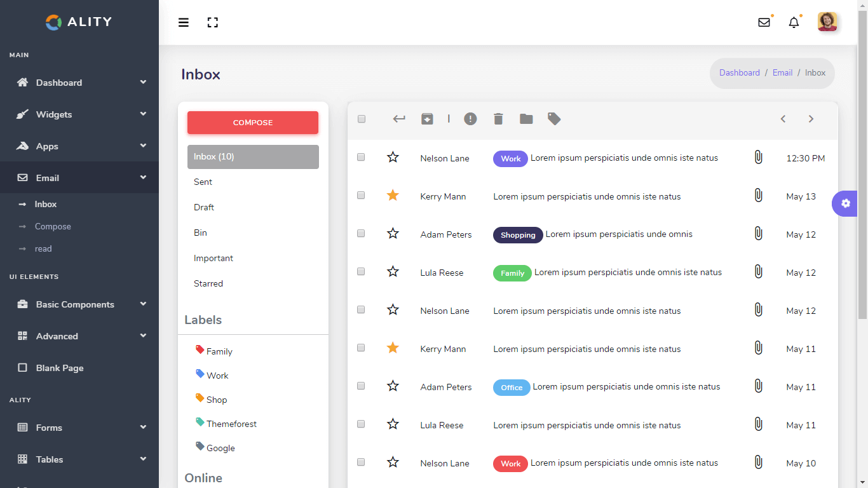
Task: Toggle fullscreen mode icon in header
Action: pos(213,23)
